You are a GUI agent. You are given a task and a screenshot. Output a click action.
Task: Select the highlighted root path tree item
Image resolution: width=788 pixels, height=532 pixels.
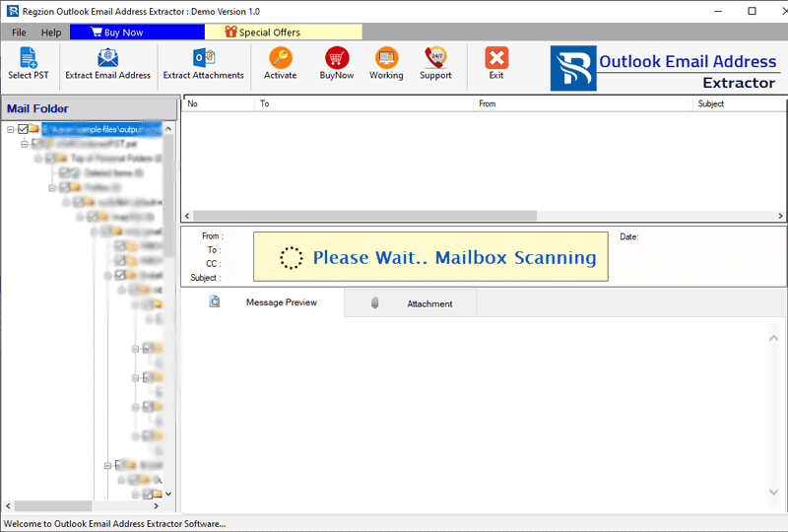point(102,129)
